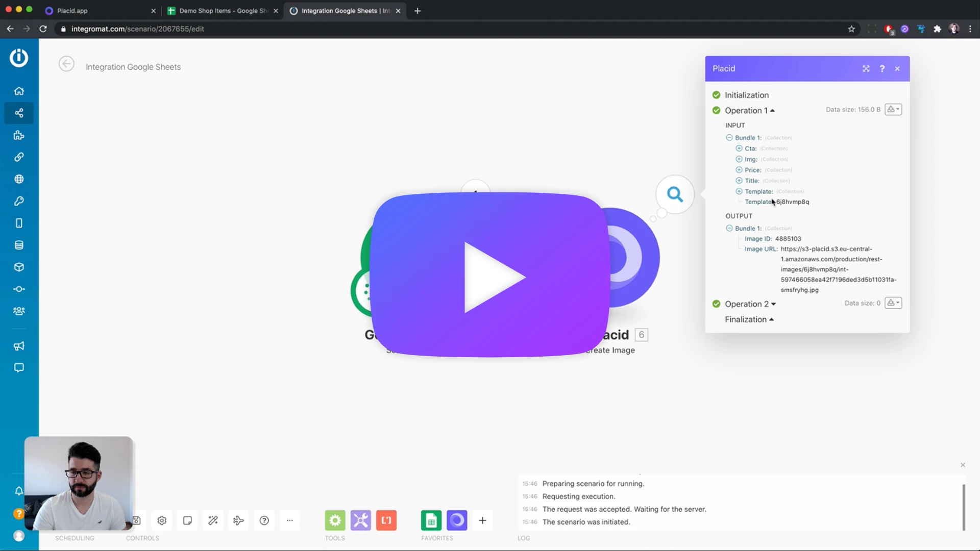Open the chat support icon in sidebar
The width and height of the screenshot is (980, 551).
pyautogui.click(x=19, y=368)
